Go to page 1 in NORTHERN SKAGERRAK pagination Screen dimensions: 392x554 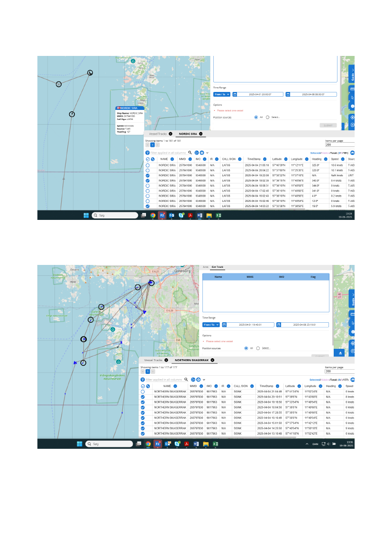click(x=147, y=372)
